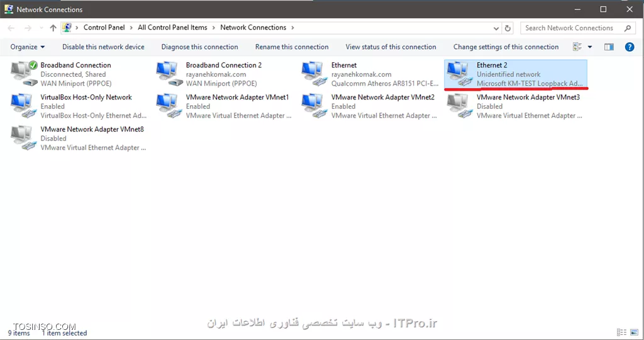The height and width of the screenshot is (340, 644).
Task: Select the Broadband Connection 2 adapter icon
Action: [x=170, y=74]
